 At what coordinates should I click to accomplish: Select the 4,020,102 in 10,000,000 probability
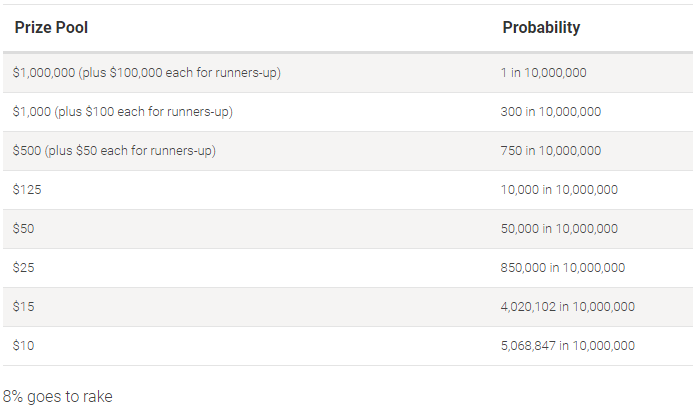coord(567,306)
